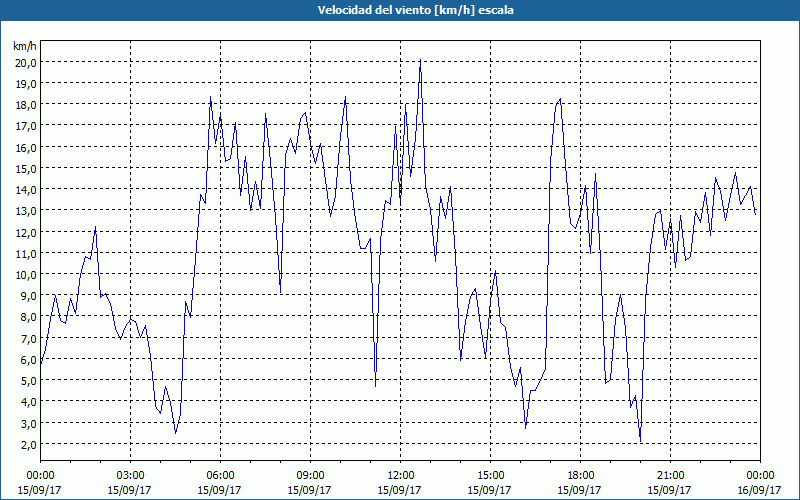Click the '20,0' value on the vertical axis
This screenshot has height=500, width=800.
click(x=26, y=62)
